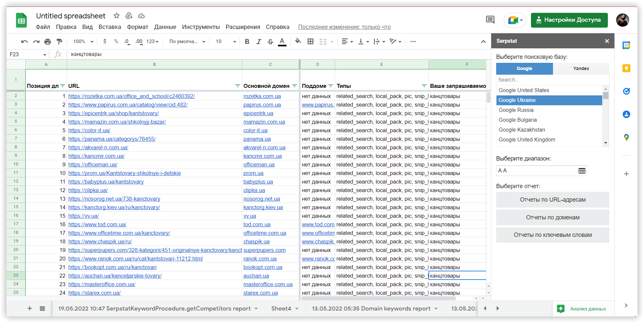Click the add sheet plus icon
644x323 pixels.
30,309
